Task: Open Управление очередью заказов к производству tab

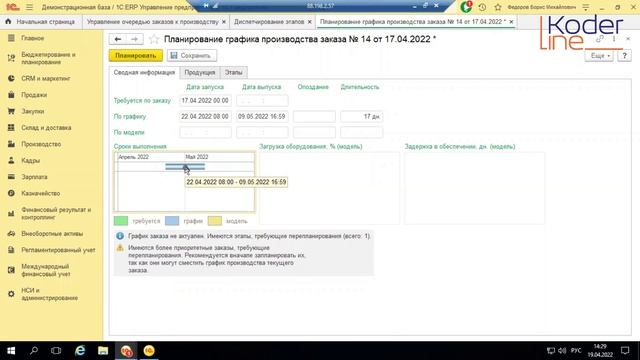Action: point(153,22)
